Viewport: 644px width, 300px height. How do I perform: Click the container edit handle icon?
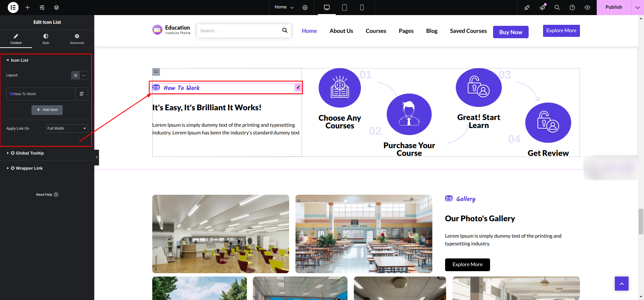pyautogui.click(x=156, y=72)
